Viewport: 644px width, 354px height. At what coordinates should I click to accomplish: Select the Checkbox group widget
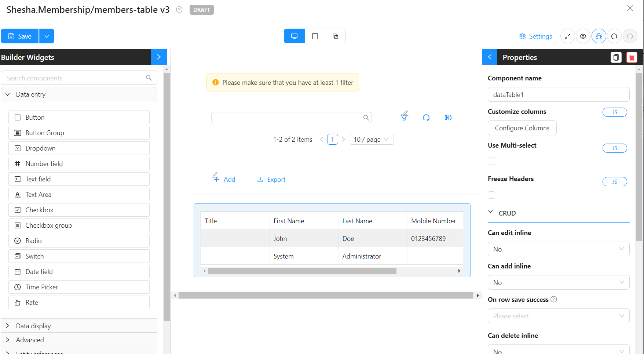click(79, 225)
